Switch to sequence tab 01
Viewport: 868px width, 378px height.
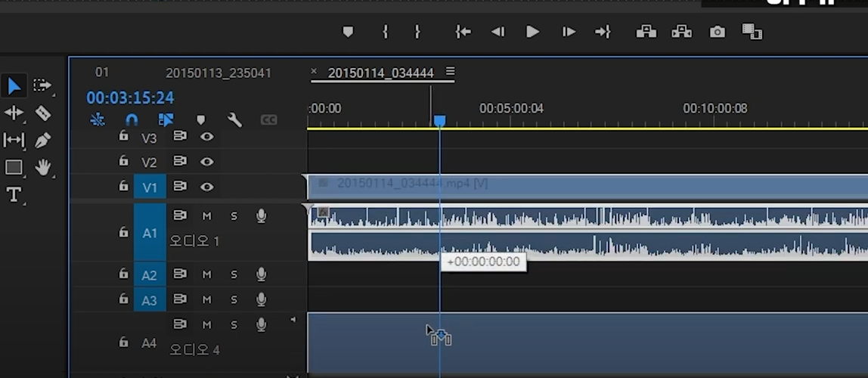pos(102,73)
